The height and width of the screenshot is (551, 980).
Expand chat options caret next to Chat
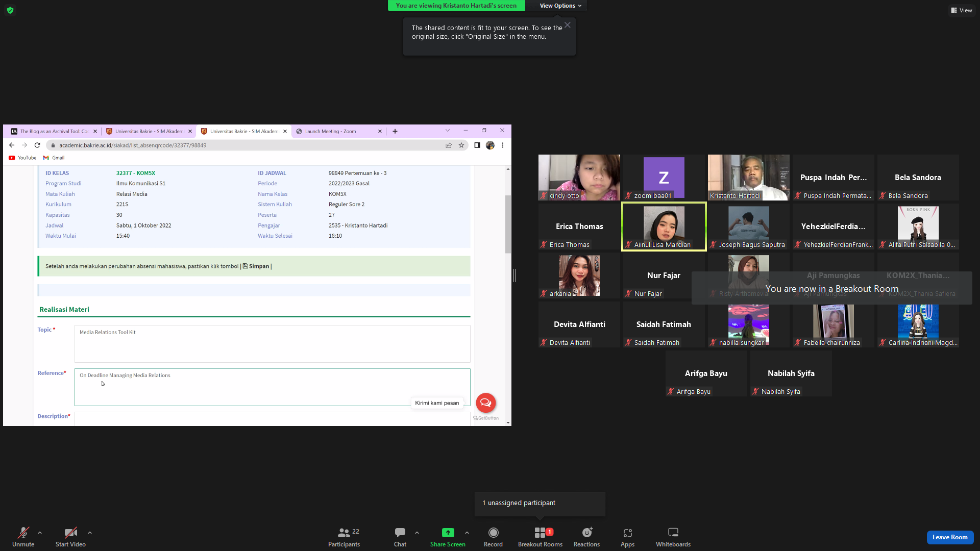417,533
